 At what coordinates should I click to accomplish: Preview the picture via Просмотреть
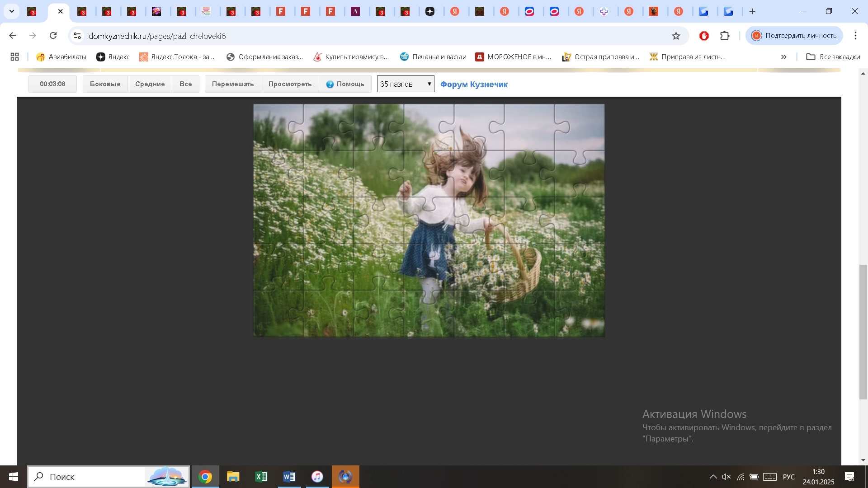(290, 84)
